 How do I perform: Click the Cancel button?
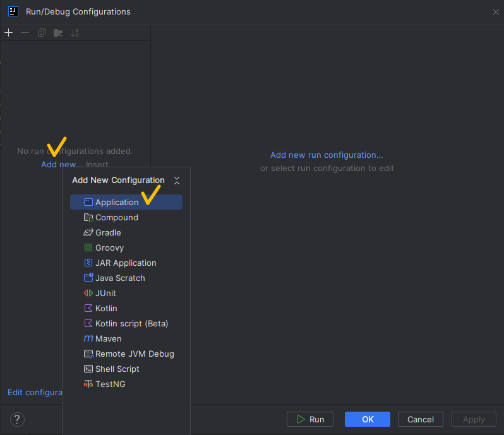click(x=421, y=419)
